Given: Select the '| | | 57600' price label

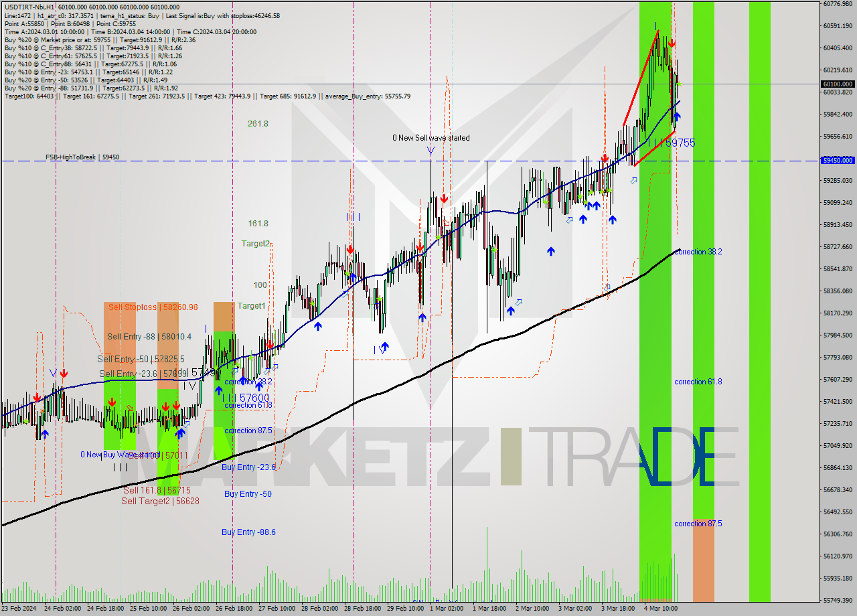Looking at the screenshot, I should pyautogui.click(x=247, y=398).
